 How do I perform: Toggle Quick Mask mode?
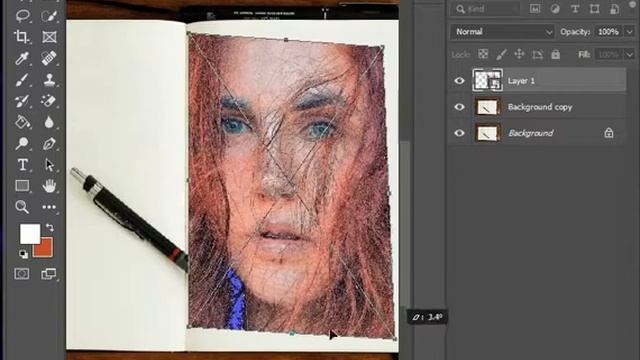click(22, 274)
